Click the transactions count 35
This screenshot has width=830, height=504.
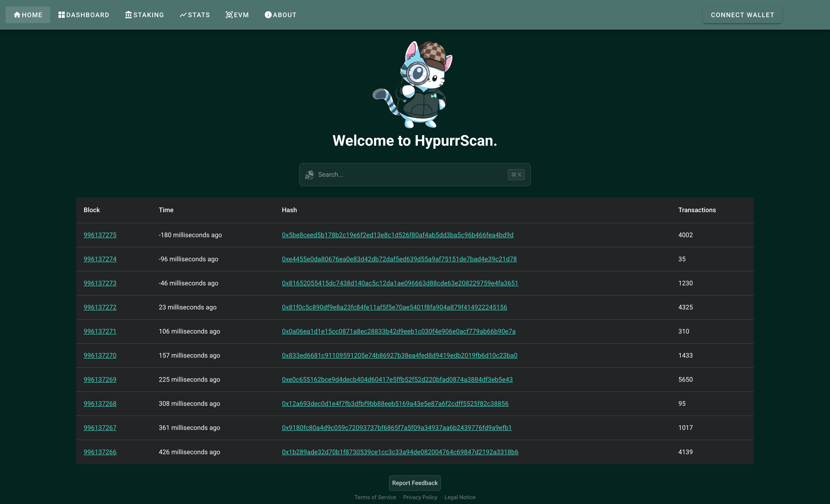point(682,259)
